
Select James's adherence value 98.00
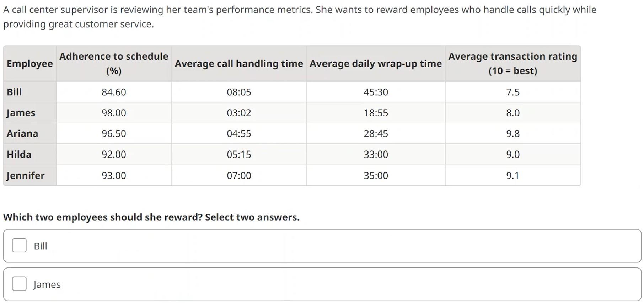tap(113, 113)
